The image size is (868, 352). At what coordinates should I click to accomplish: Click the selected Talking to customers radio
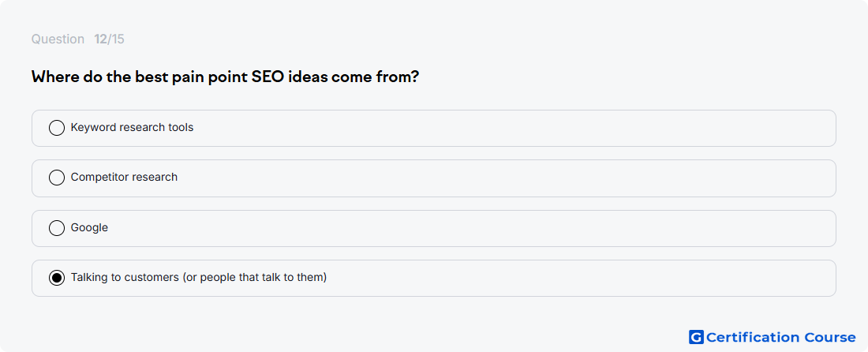tap(57, 278)
